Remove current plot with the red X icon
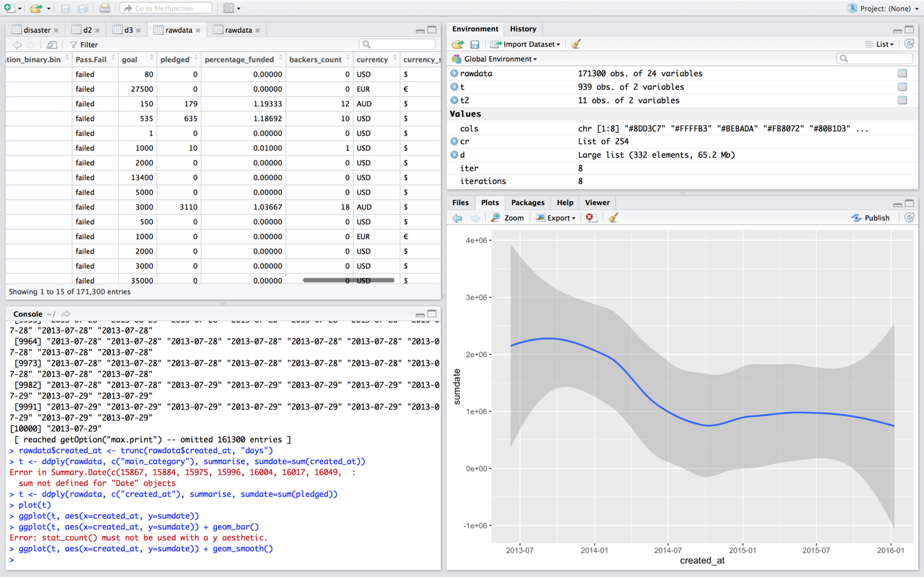Screen dimensions: 924x577 pyautogui.click(x=591, y=218)
